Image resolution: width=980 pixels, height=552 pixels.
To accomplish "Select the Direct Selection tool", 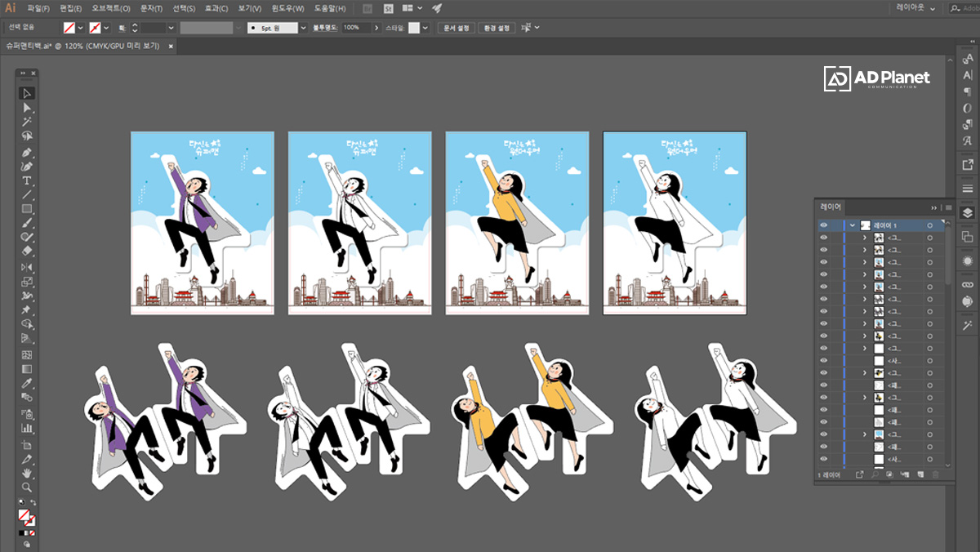I will tap(27, 108).
